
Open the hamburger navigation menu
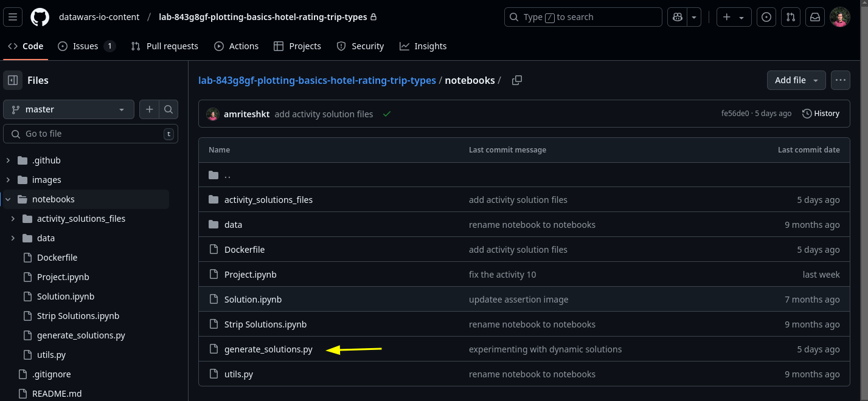(13, 17)
